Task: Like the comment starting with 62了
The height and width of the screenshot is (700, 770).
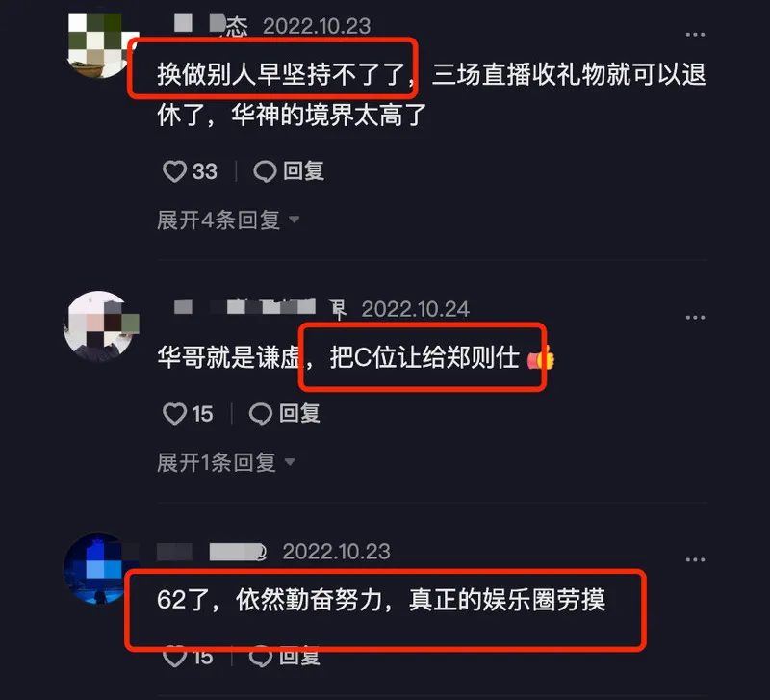Action: (x=174, y=657)
